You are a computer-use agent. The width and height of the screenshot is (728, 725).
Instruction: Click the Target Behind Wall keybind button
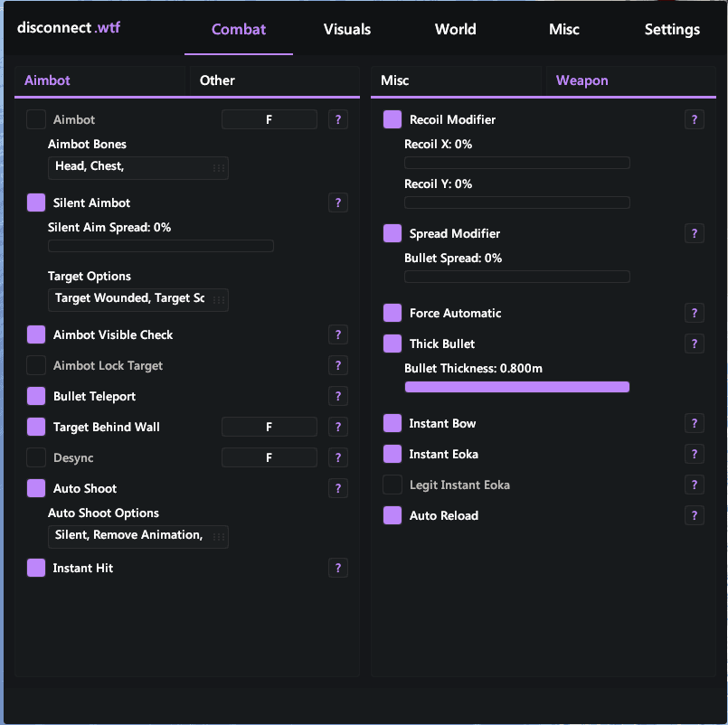point(269,427)
